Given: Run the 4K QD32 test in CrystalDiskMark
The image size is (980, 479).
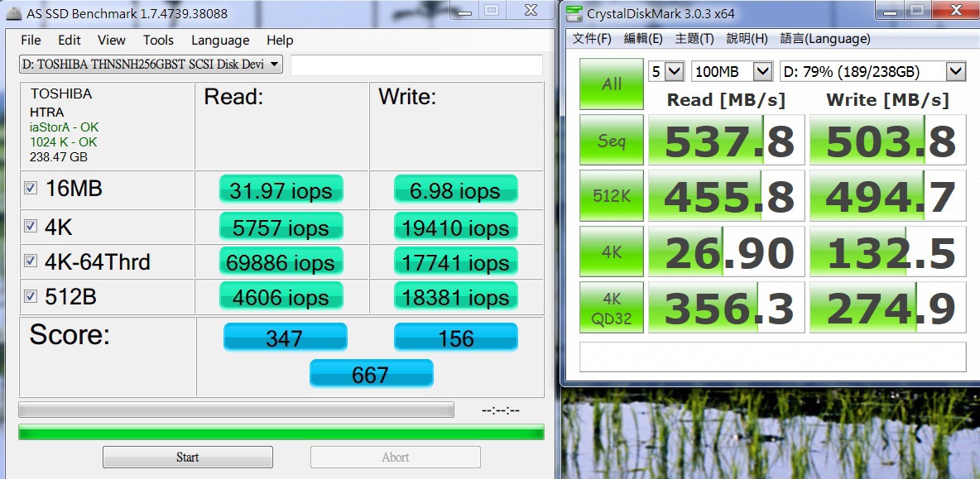Looking at the screenshot, I should (611, 307).
